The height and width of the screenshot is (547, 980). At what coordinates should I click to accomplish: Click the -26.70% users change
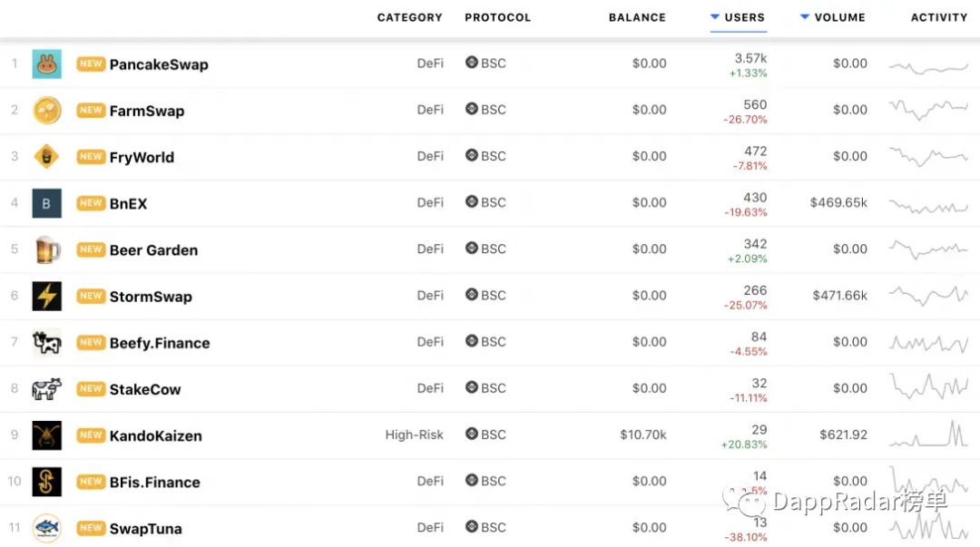coord(745,120)
